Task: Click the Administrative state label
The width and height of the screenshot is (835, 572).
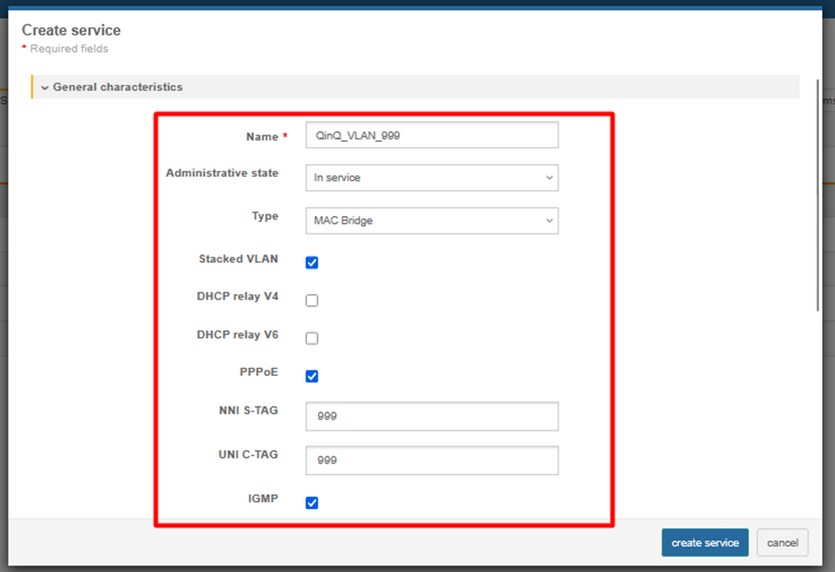Action: (x=222, y=173)
